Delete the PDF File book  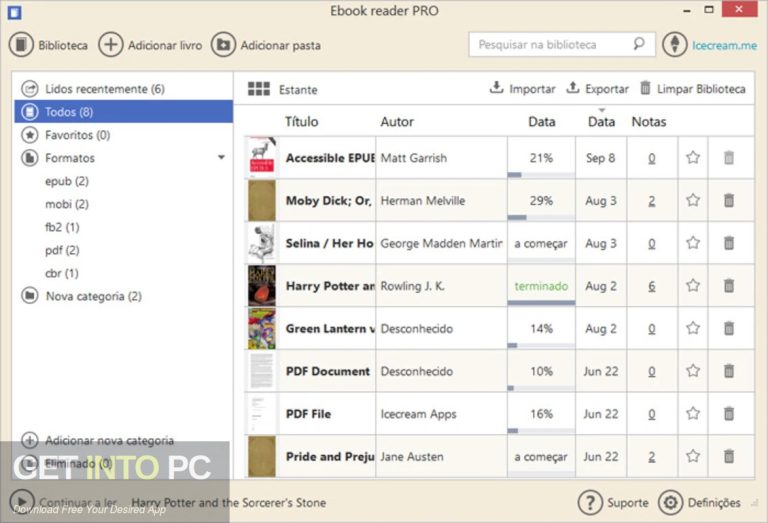(x=729, y=413)
